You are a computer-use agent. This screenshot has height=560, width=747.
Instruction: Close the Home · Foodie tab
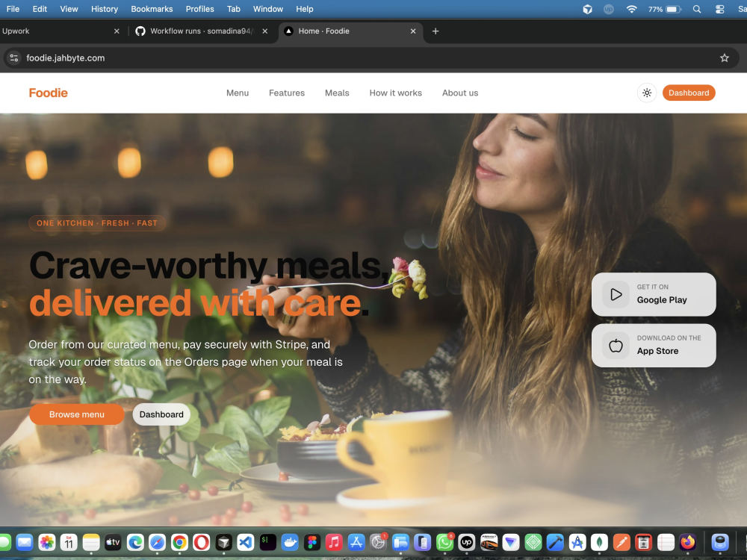pyautogui.click(x=412, y=31)
